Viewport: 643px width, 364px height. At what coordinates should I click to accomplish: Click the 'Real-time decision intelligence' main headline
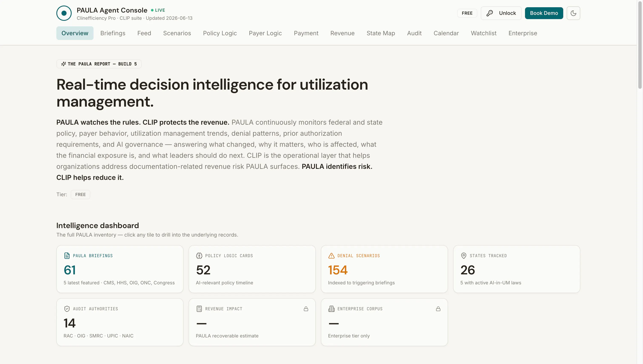[212, 93]
